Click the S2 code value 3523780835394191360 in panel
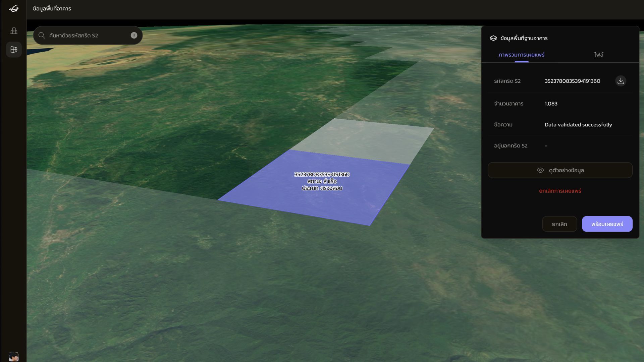The width and height of the screenshot is (644, 362). point(572,81)
